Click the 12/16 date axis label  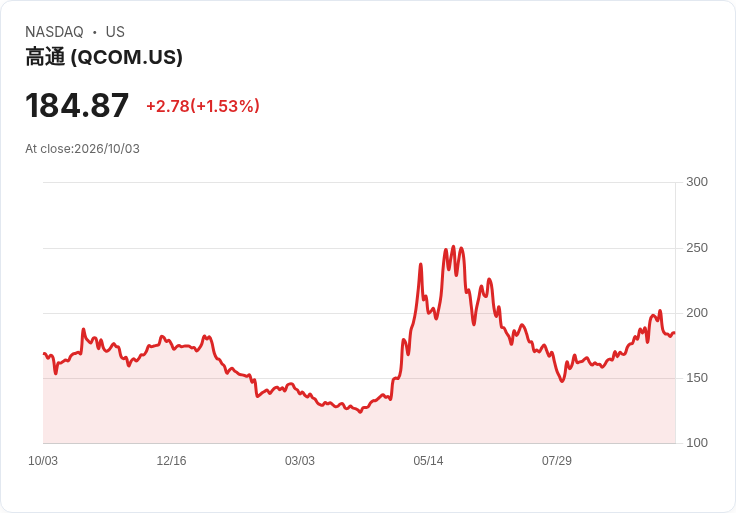[x=171, y=460]
